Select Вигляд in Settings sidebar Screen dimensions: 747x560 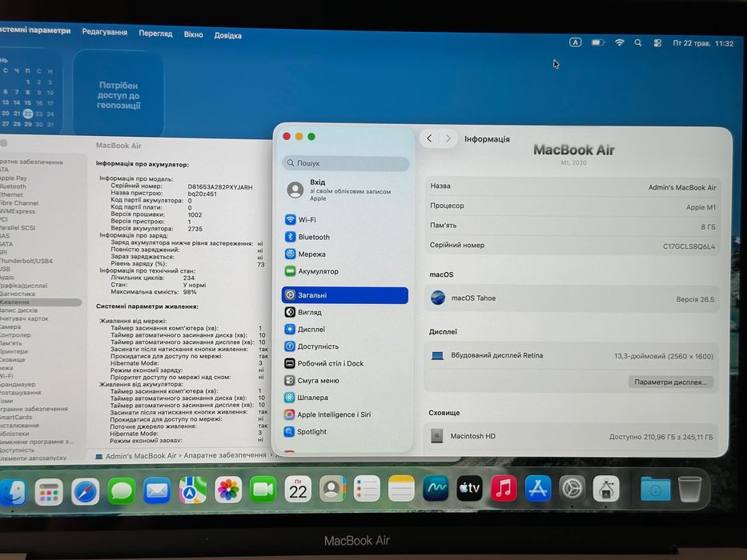coord(345,312)
